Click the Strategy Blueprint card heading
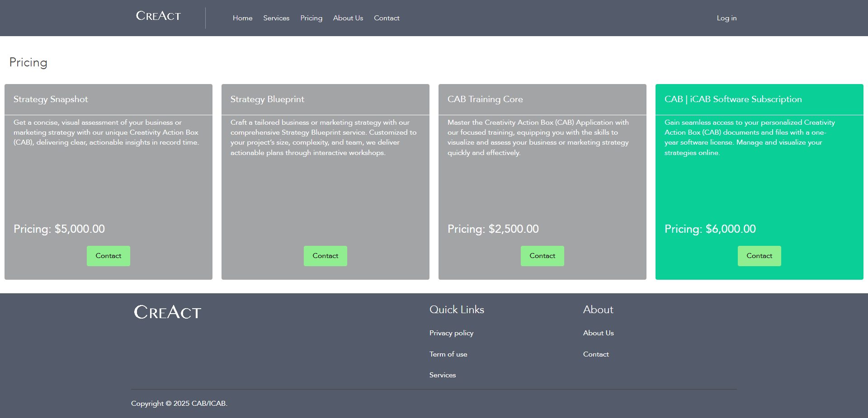The width and height of the screenshot is (868, 418). point(267,99)
